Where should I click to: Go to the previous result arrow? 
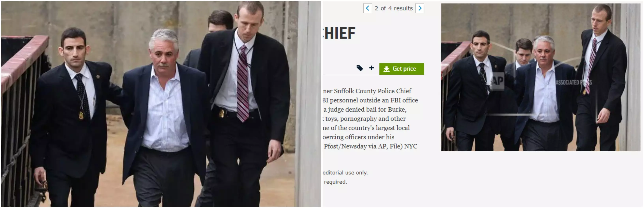368,8
